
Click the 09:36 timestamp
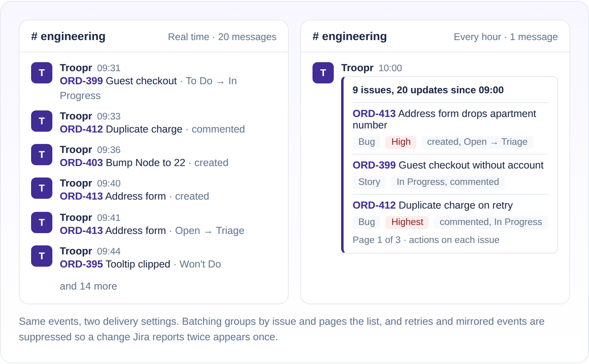pyautogui.click(x=109, y=150)
